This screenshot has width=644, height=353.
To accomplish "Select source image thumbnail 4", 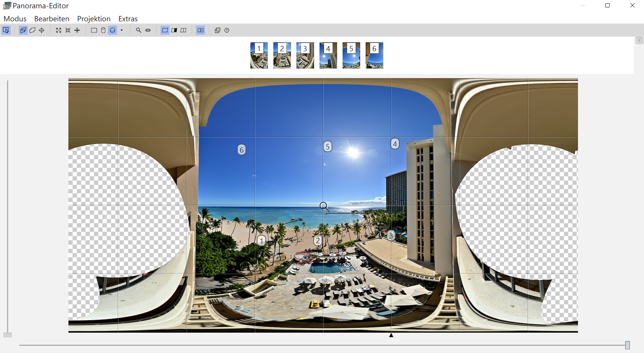I will point(328,55).
